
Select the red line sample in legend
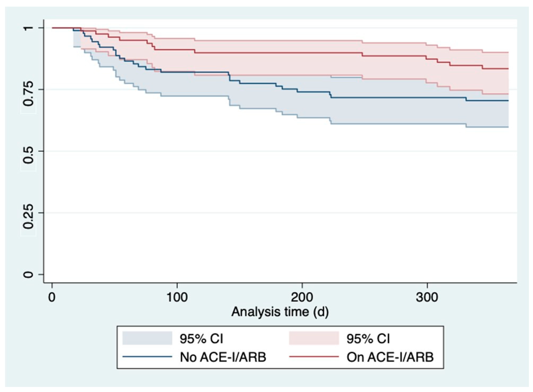click(x=314, y=357)
